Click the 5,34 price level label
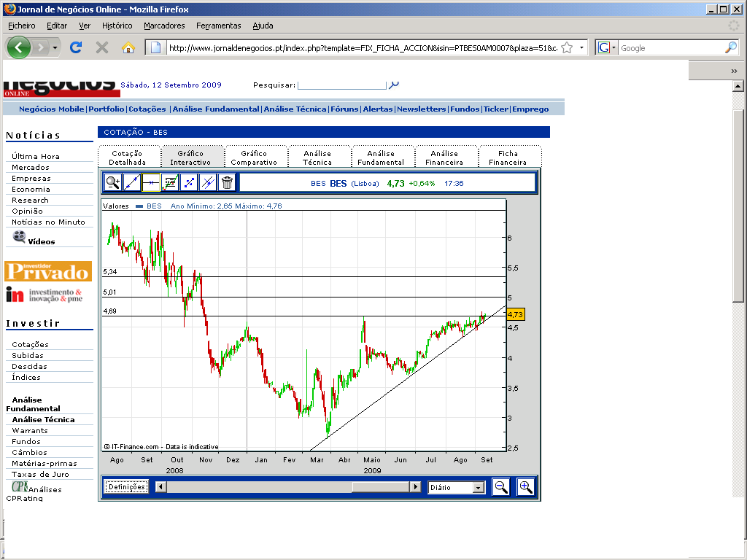 110,272
